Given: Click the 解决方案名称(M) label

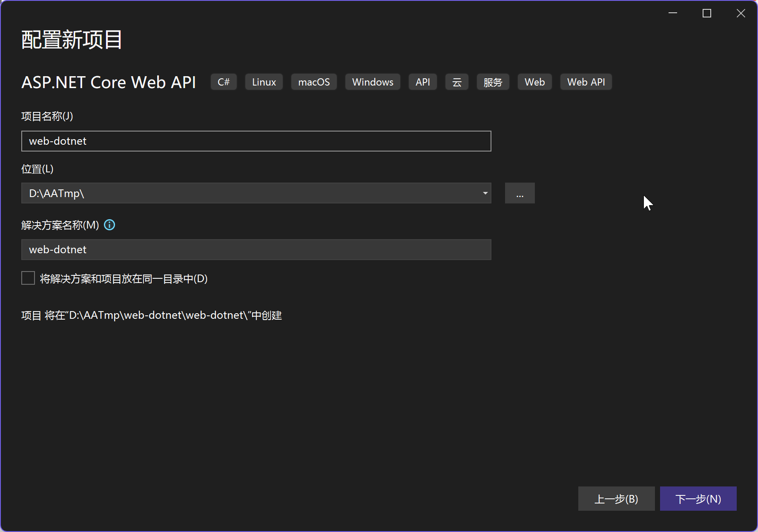Looking at the screenshot, I should coord(60,225).
